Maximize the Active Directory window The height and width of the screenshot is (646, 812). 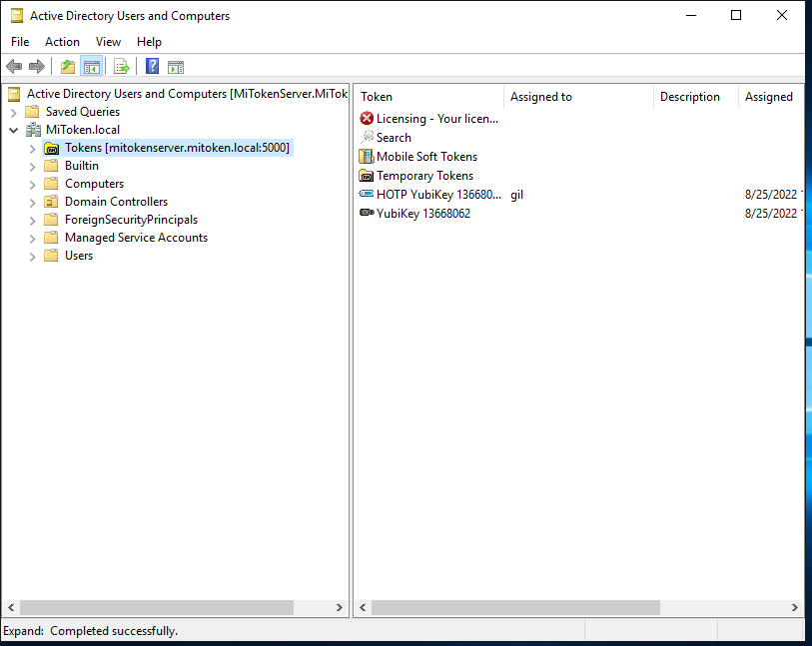point(736,16)
